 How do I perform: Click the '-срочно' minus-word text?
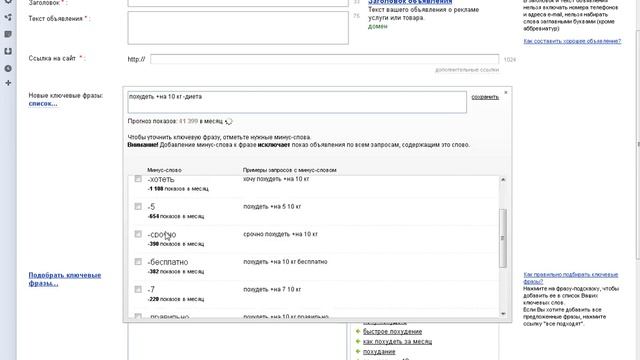tap(162, 235)
